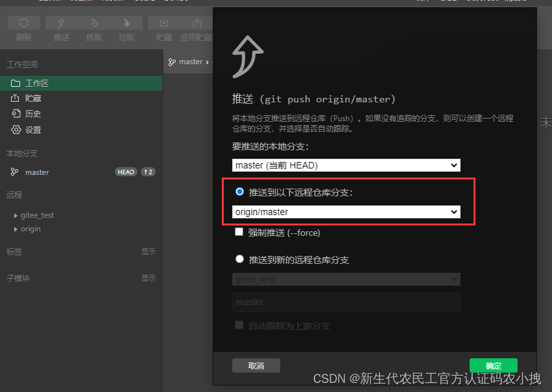Click the Push (推送) toolbar icon
The height and width of the screenshot is (392, 552).
(61, 23)
